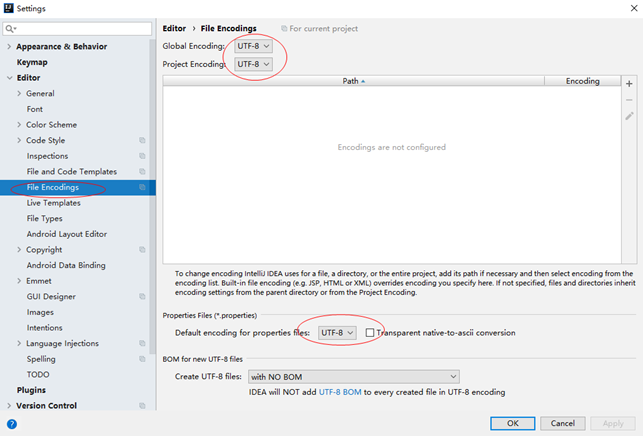Click the edit pencil icon beside table

click(629, 116)
